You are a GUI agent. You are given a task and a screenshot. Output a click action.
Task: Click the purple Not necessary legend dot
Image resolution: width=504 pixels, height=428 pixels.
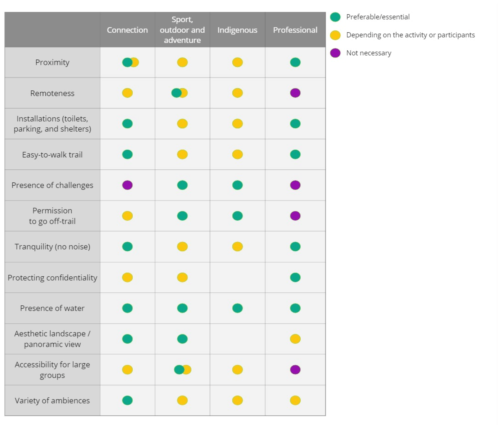335,53
